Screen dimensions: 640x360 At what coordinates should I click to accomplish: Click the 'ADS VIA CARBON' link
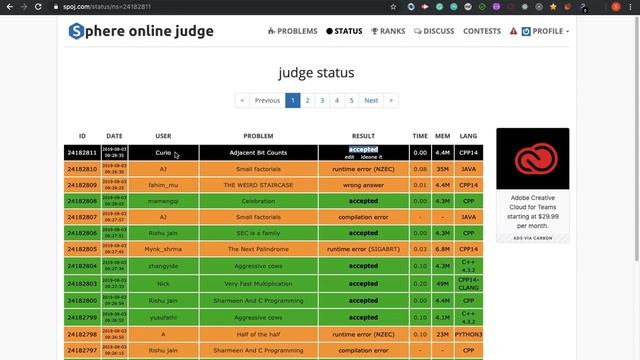click(x=533, y=238)
